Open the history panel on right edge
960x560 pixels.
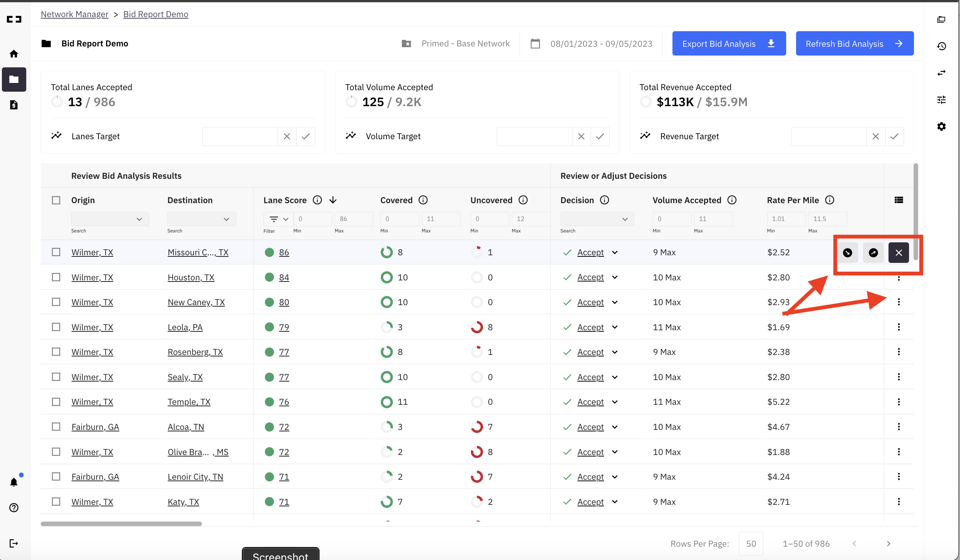coord(942,46)
